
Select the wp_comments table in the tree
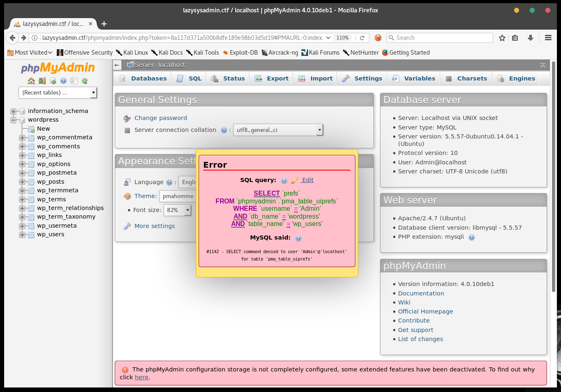(x=58, y=147)
